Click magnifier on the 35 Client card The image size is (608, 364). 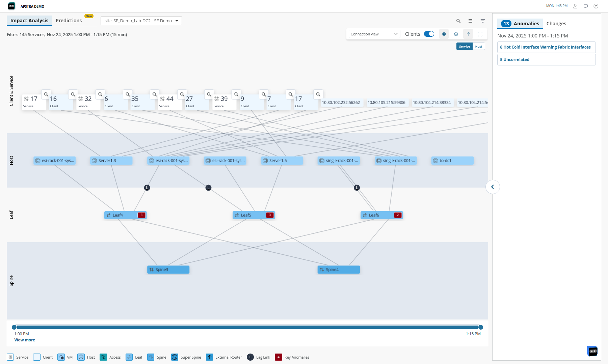point(155,94)
